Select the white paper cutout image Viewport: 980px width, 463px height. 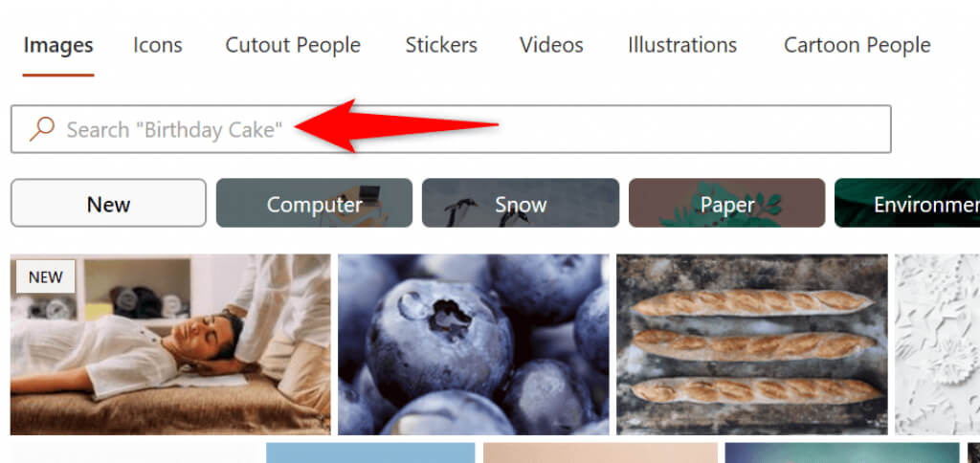937,344
